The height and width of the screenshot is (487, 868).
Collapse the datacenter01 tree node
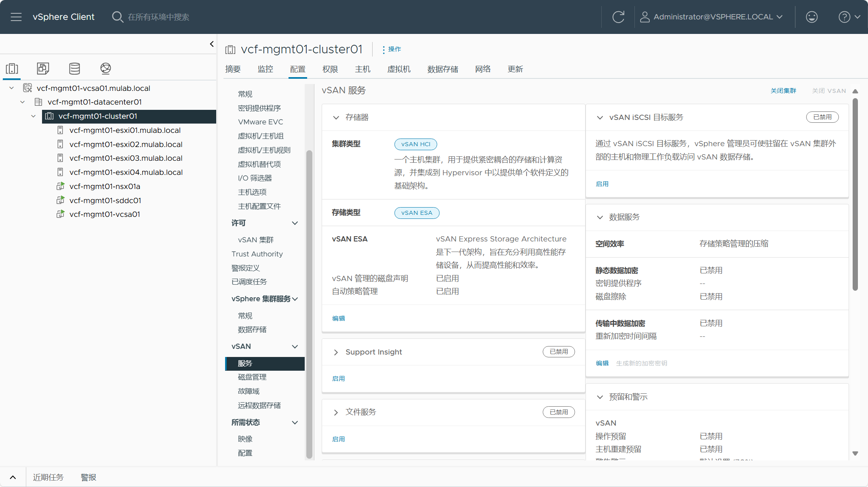point(23,102)
